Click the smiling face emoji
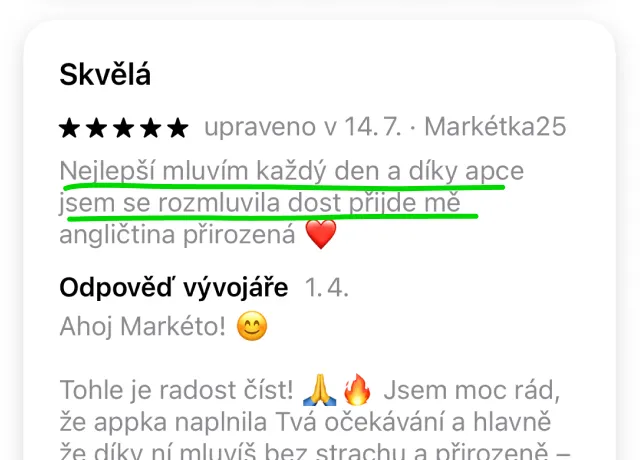This screenshot has width=640, height=460. 252,326
